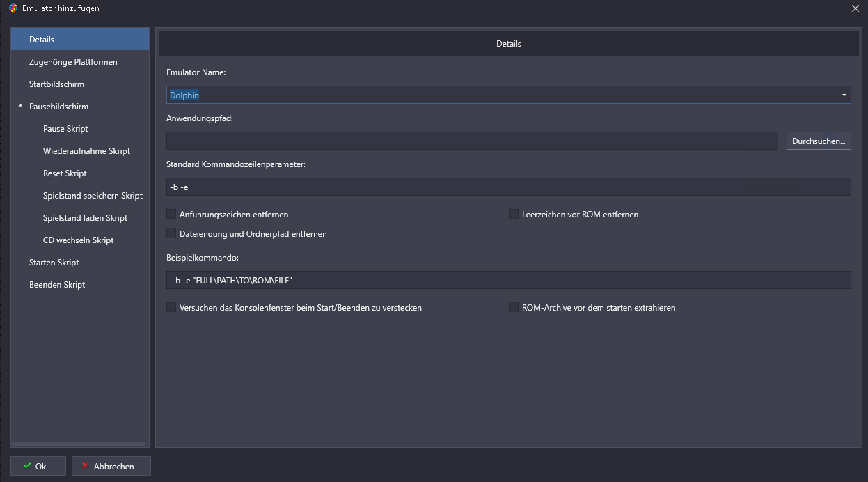Collapse the Pausebildschirm tree node
Image resolution: width=868 pixels, height=482 pixels.
20,106
